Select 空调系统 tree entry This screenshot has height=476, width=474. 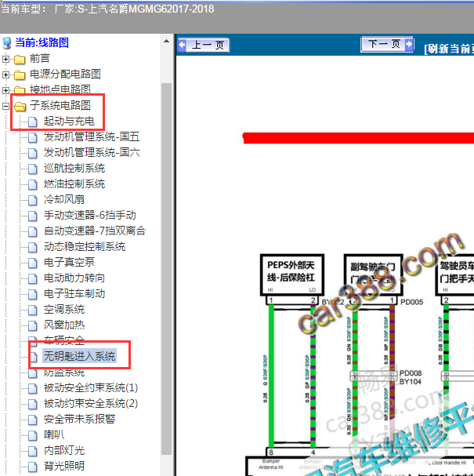click(x=64, y=309)
